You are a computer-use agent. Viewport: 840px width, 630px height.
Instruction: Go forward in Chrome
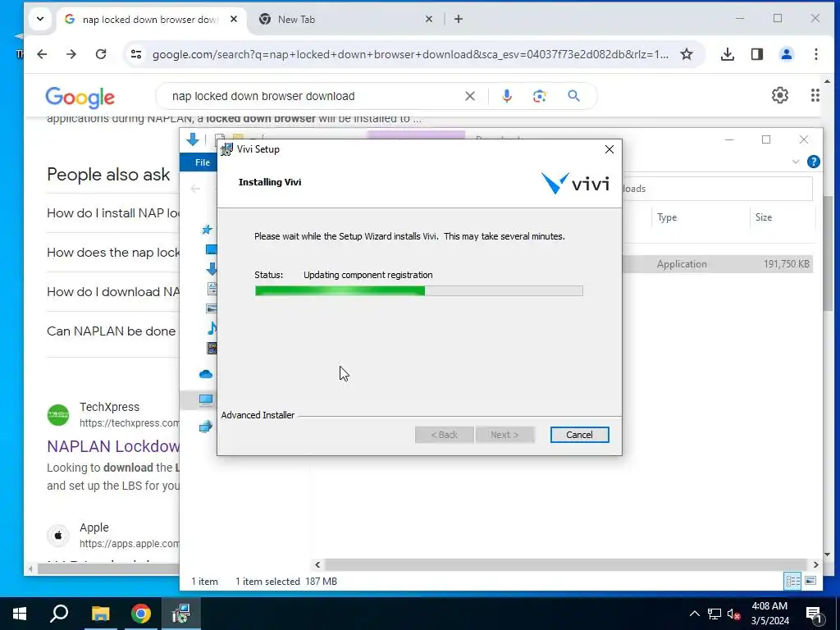pos(71,54)
